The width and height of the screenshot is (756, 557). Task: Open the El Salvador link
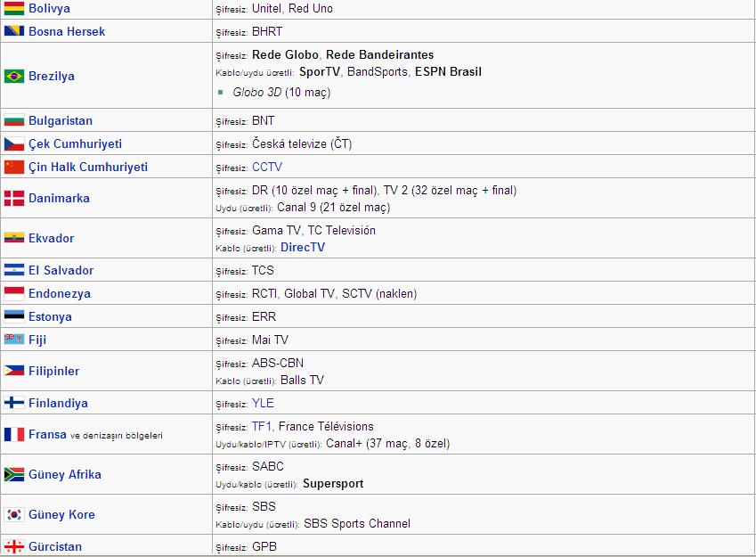click(61, 270)
